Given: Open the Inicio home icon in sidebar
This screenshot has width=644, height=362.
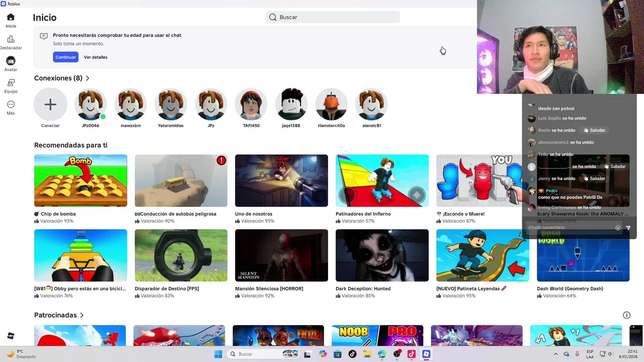Looking at the screenshot, I should (11, 17).
